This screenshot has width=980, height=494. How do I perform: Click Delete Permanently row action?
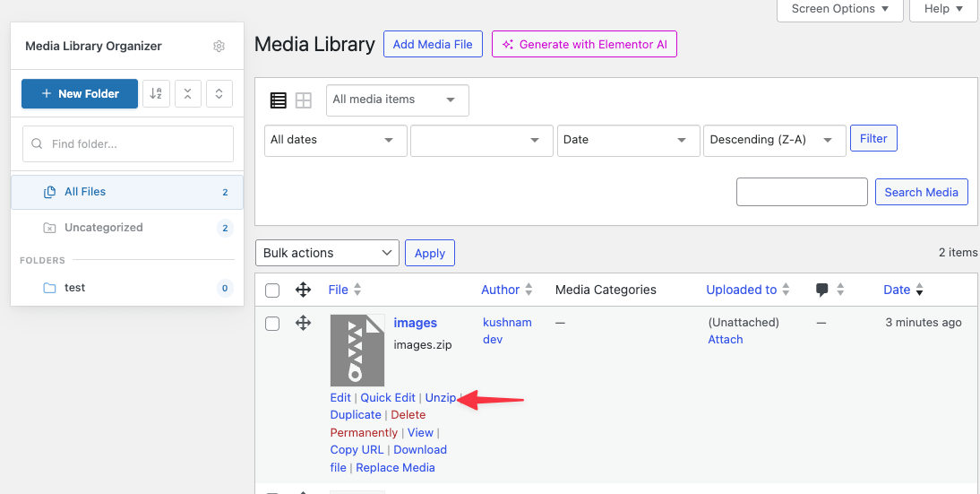[377, 424]
